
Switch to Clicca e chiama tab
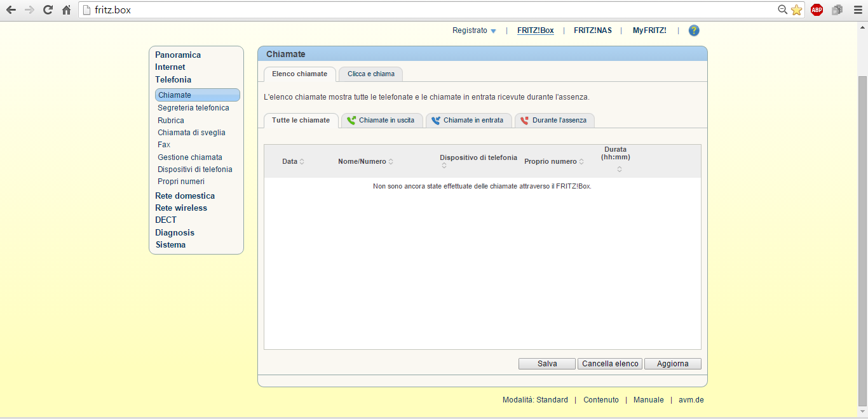(x=370, y=74)
